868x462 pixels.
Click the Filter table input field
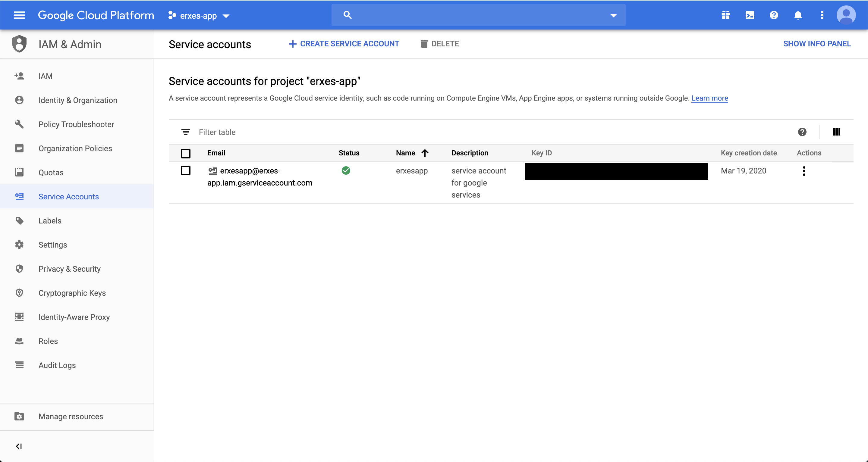[x=217, y=132]
